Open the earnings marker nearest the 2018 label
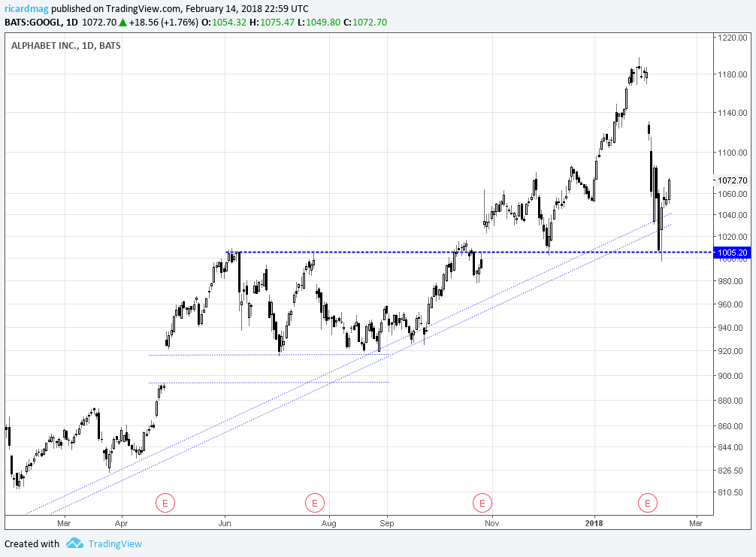Image resolution: width=756 pixels, height=557 pixels. 647,503
